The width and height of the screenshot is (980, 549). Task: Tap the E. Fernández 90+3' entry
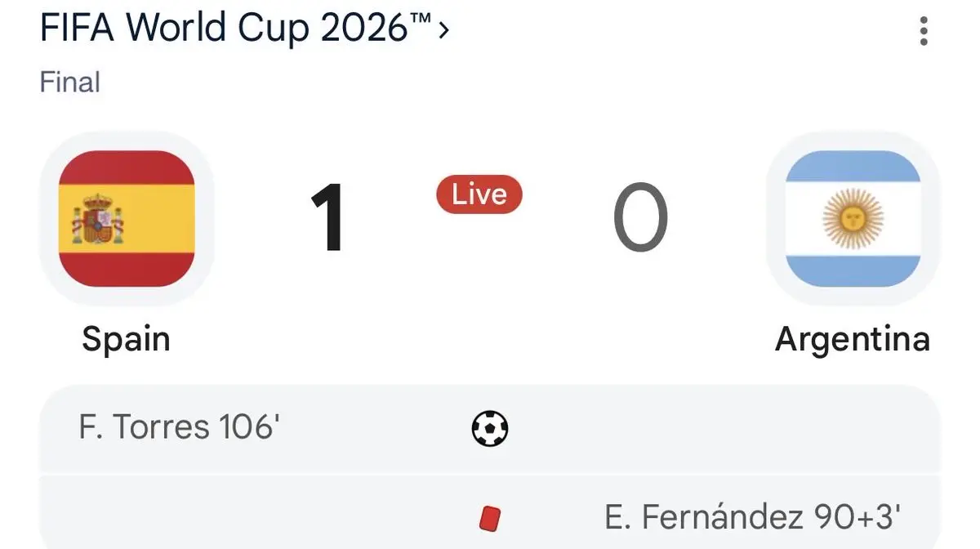click(x=753, y=517)
